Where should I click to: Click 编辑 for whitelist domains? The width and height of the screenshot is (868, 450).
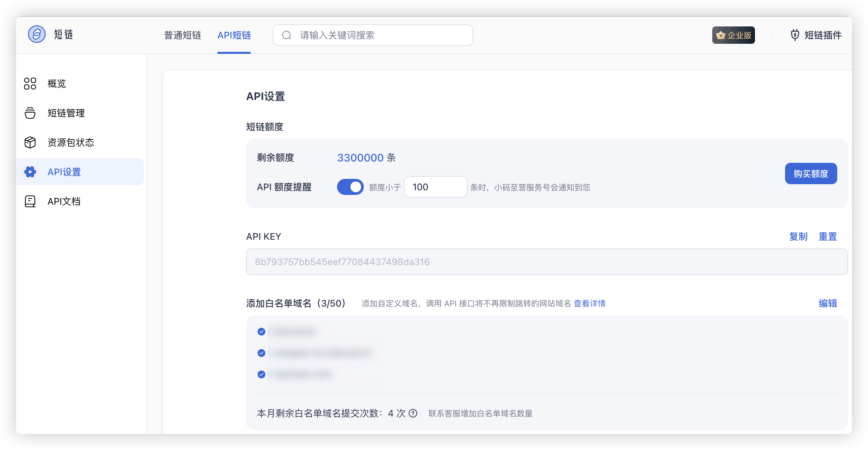(x=828, y=304)
